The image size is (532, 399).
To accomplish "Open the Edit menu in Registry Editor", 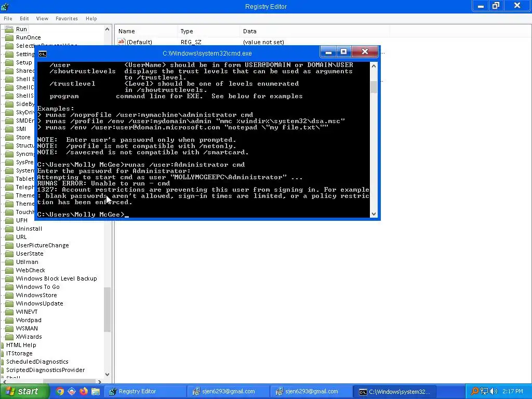I will [24, 18].
